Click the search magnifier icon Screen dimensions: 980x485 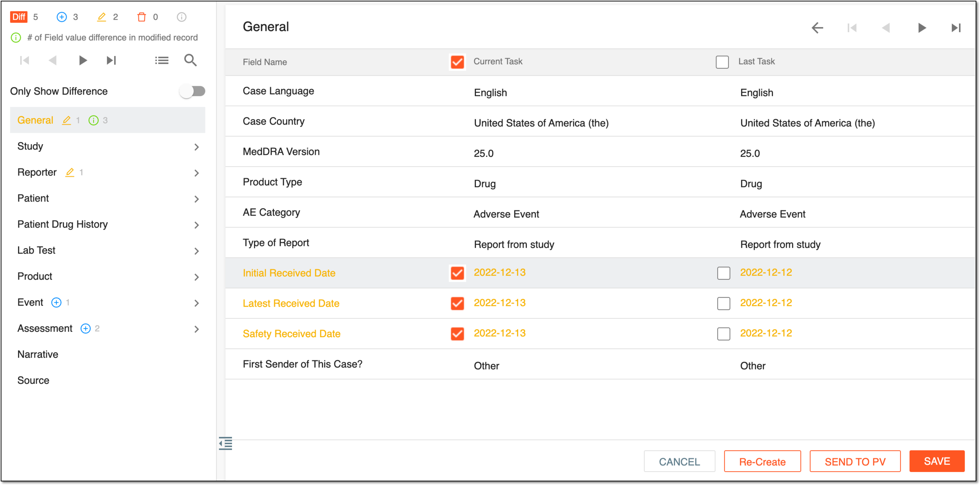pos(191,60)
